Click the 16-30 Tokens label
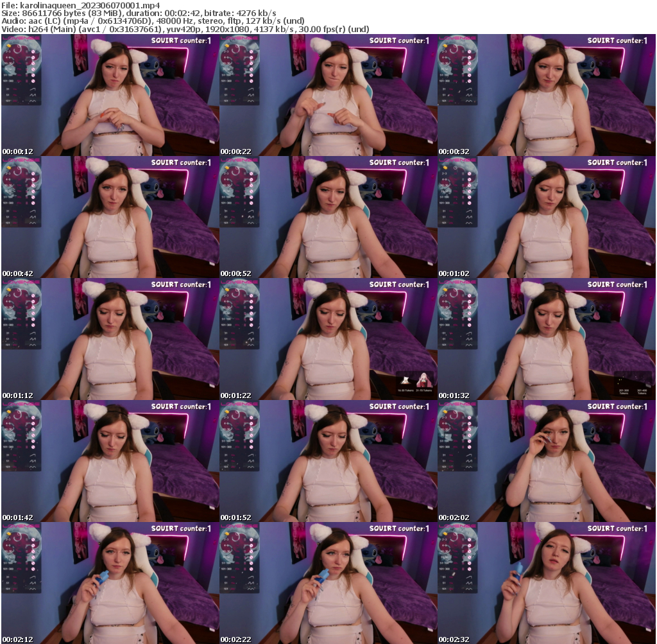This screenshot has height=644, width=657. pos(406,390)
